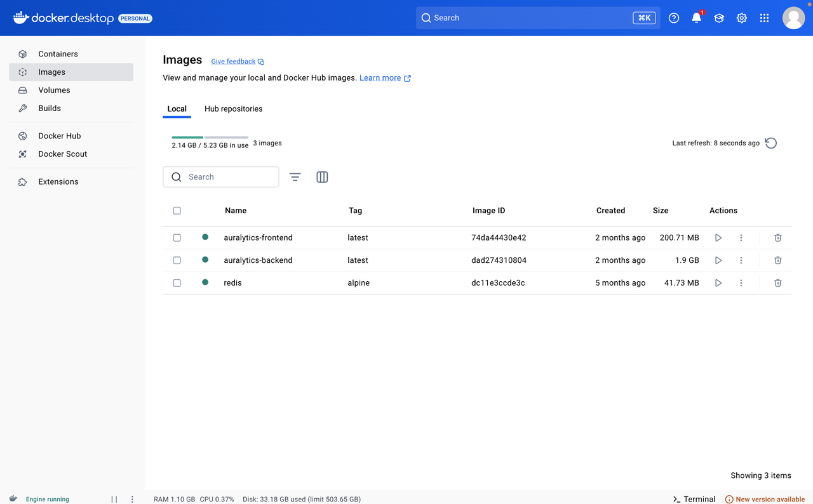
Task: Open the engine options menu in status bar
Action: click(x=132, y=500)
